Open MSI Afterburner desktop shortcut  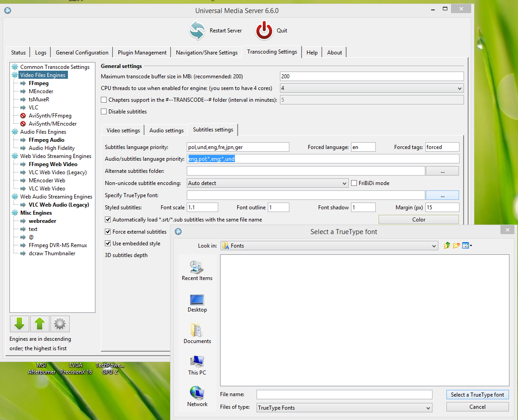41,368
